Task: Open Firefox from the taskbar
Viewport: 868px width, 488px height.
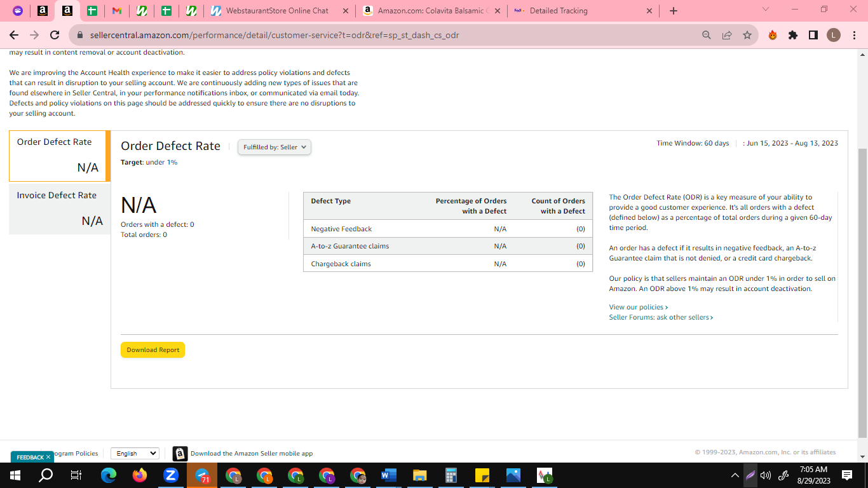Action: tap(140, 475)
